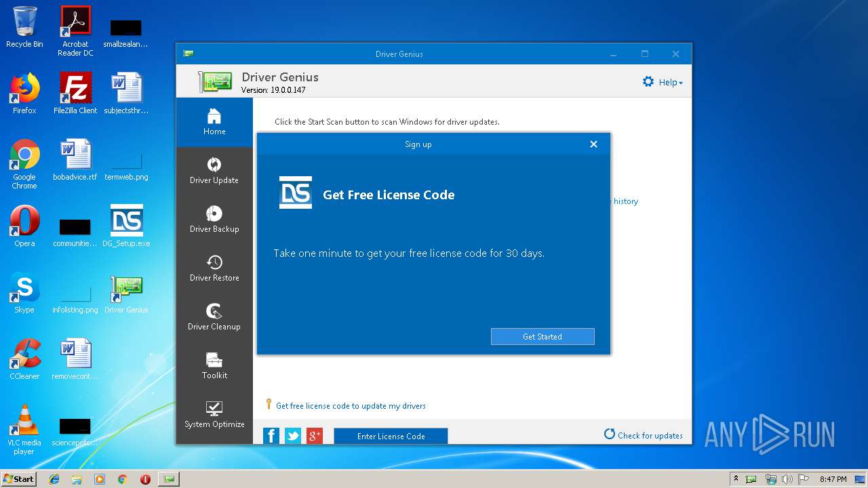Close the Sign up dialog
868x488 pixels.
coord(593,144)
